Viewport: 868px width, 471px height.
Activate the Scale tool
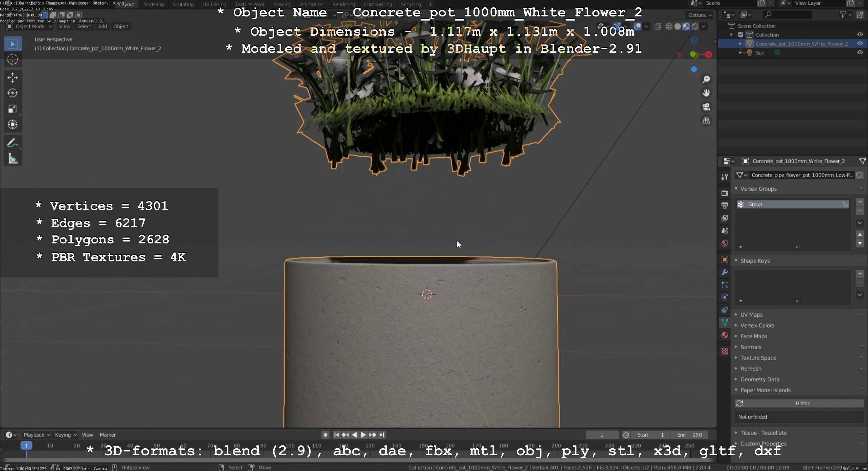tap(13, 109)
